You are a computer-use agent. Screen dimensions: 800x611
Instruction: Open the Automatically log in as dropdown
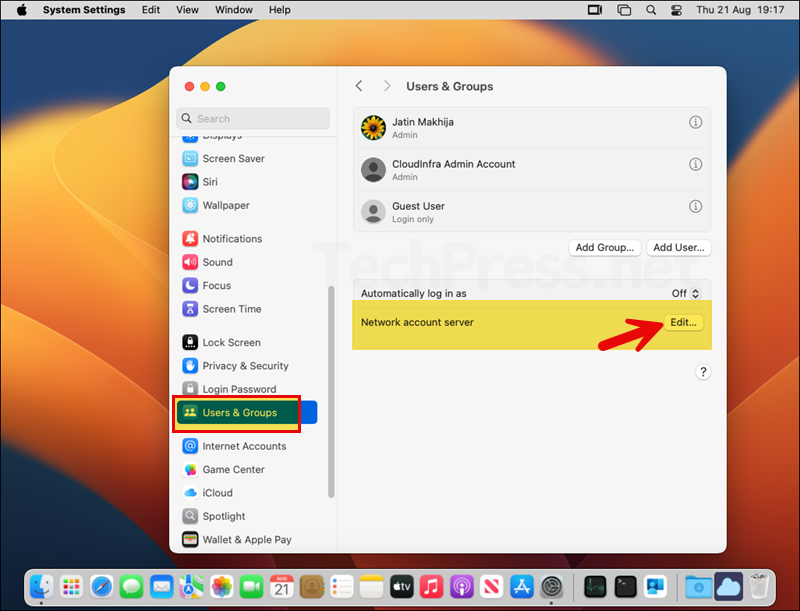pos(686,294)
